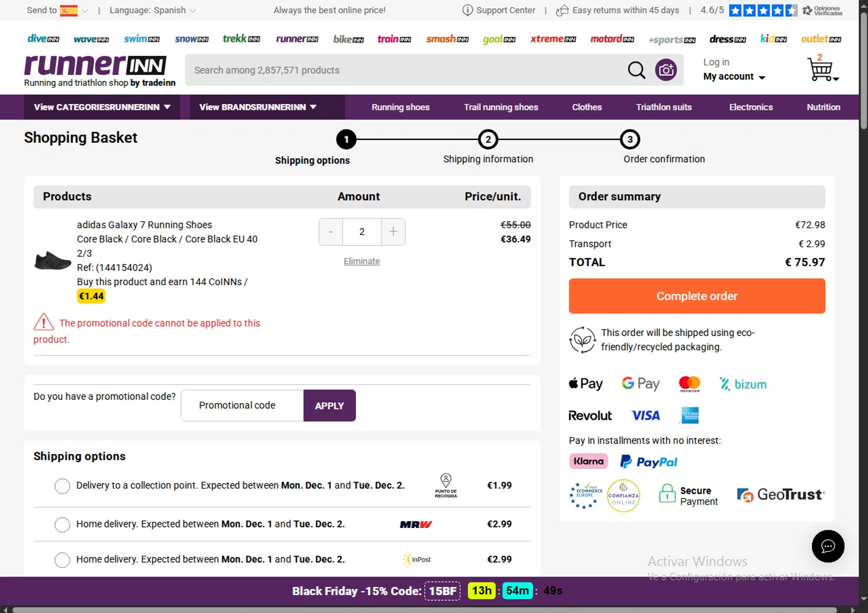Viewport: 868px width, 613px height.
Task: Open the Support Center link
Action: point(506,10)
